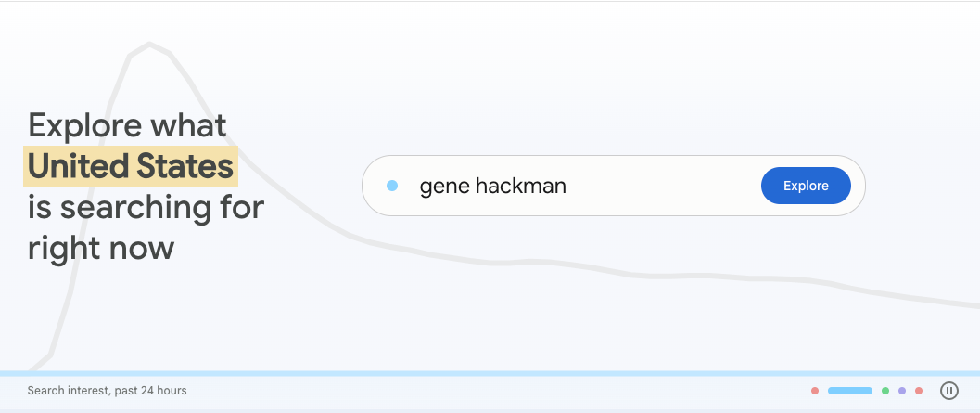Click the peak of the trend graph
Screen dimensions: 980x413
(x=148, y=44)
